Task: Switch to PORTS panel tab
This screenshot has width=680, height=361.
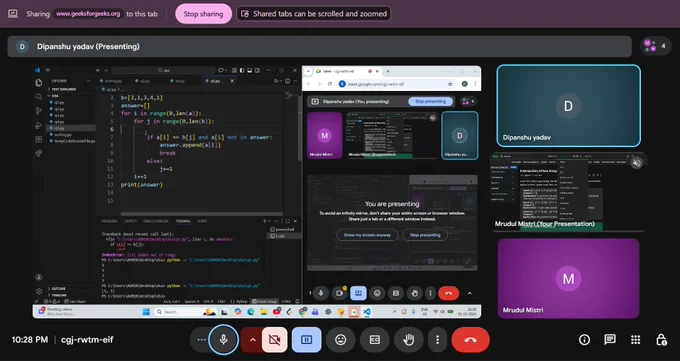Action: 202,221
